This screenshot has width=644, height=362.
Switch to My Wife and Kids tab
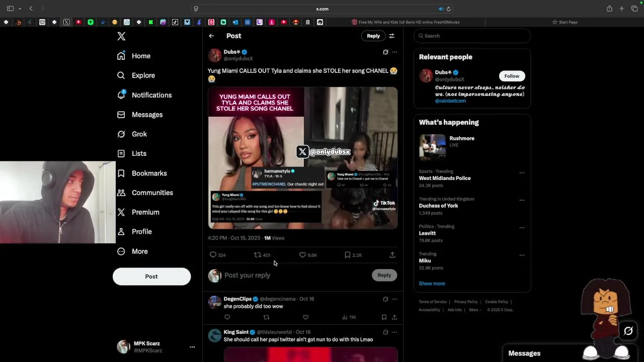tap(406, 22)
